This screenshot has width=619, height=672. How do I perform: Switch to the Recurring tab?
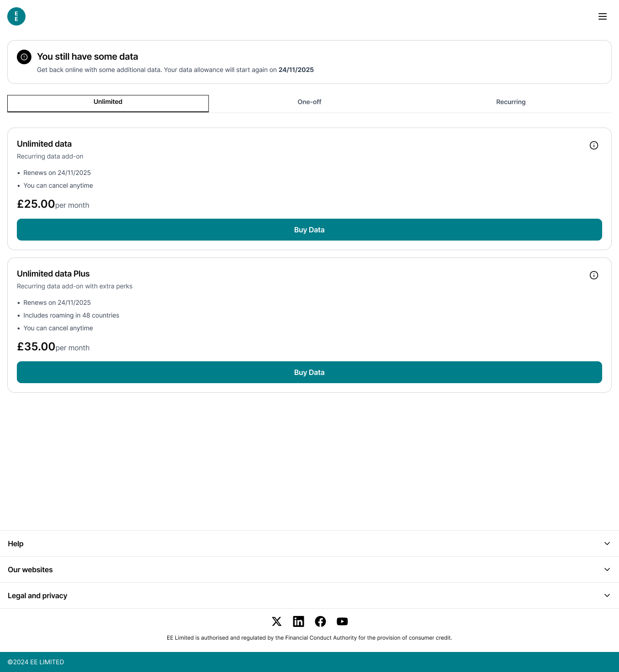pos(511,102)
